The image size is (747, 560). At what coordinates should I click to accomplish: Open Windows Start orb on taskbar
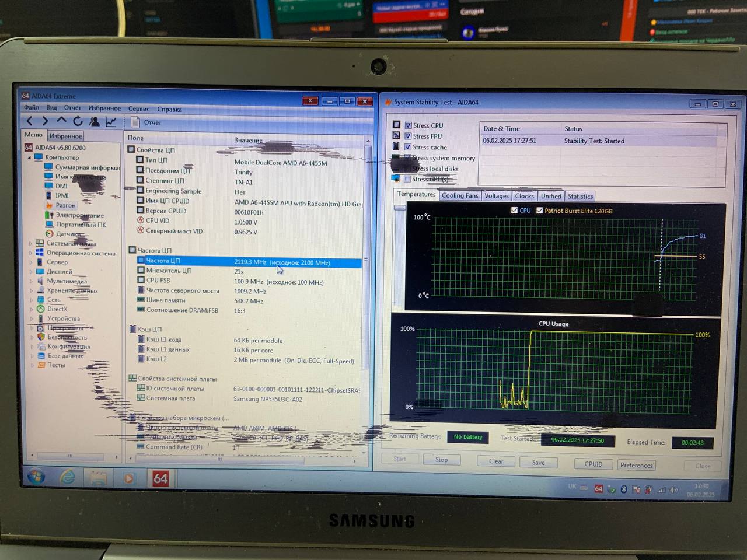[36, 477]
